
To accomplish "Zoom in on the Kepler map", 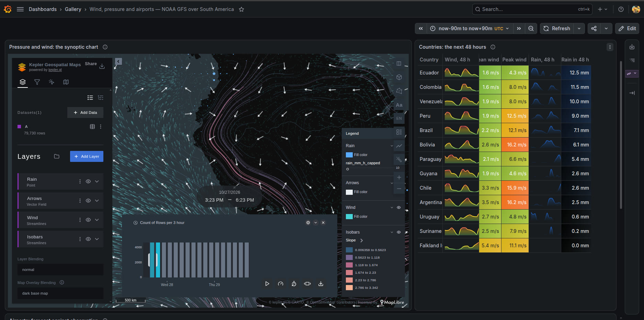I will [x=399, y=177].
